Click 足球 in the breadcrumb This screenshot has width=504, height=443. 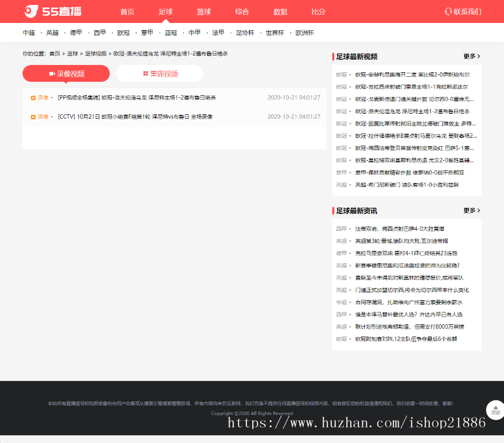pyautogui.click(x=73, y=54)
